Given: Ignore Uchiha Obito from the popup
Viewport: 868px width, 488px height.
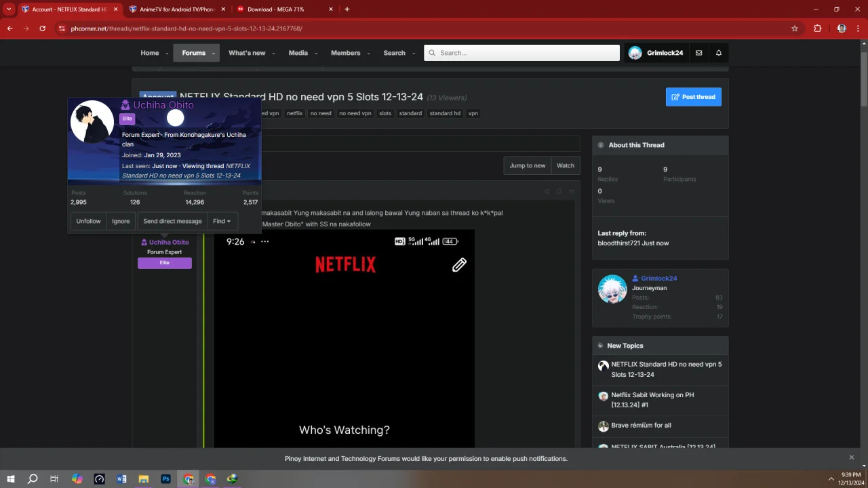Looking at the screenshot, I should click(121, 221).
